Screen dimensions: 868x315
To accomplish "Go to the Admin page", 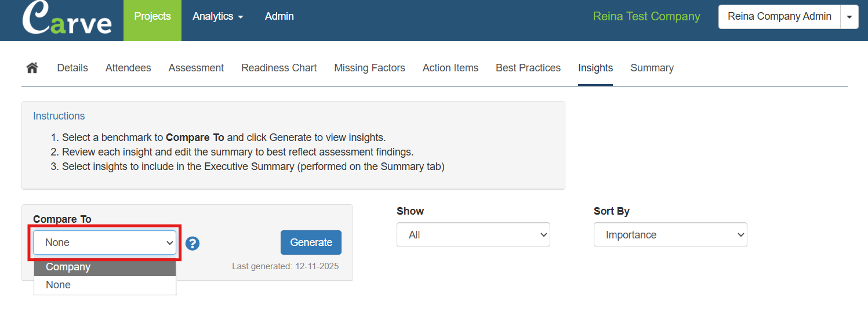I will [x=279, y=16].
